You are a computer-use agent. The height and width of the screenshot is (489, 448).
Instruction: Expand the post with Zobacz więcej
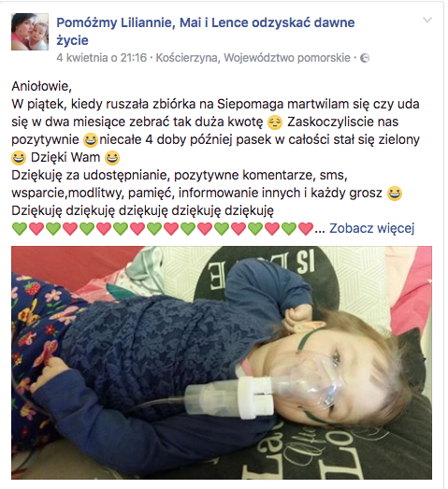coord(372,228)
